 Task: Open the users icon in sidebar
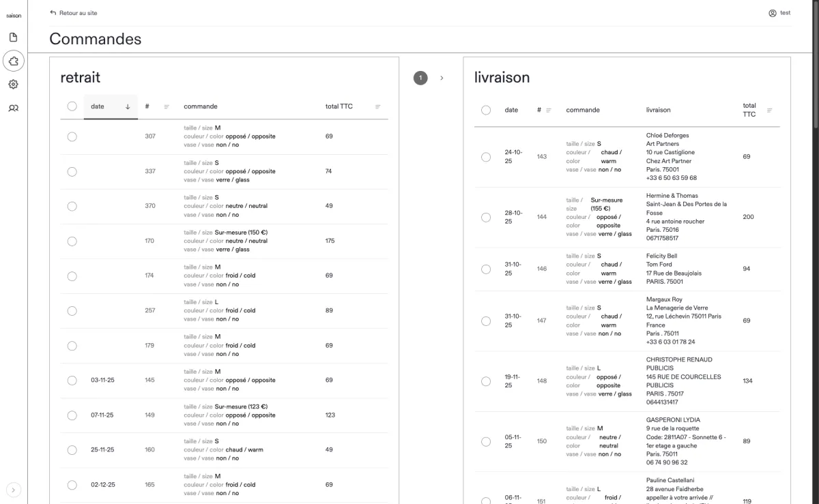pos(13,108)
